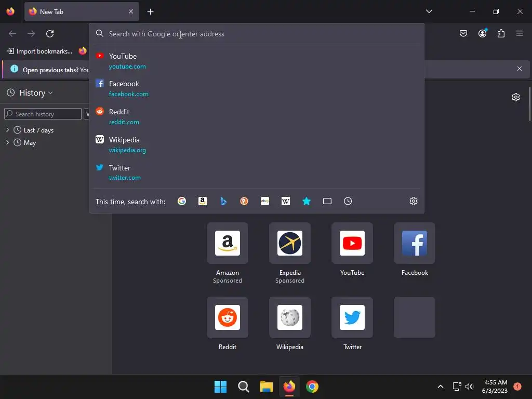Choose eBay search engine icon

pos(265,201)
